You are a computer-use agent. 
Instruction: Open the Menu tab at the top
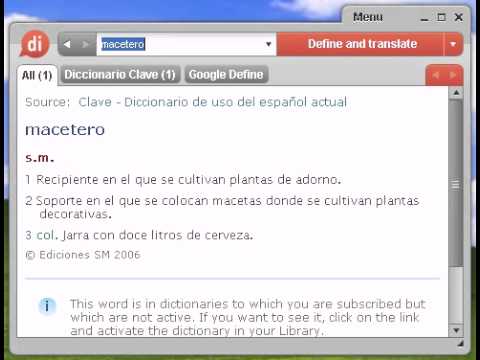pos(368,17)
